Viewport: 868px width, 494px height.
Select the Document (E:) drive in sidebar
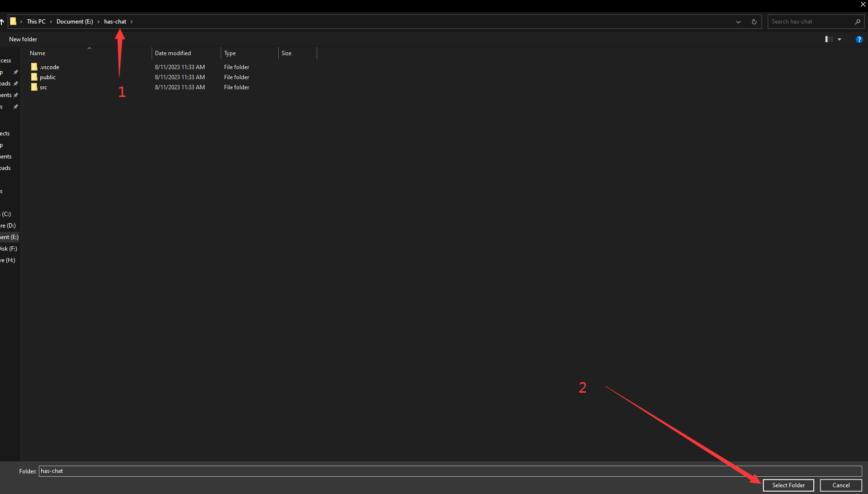[9, 237]
